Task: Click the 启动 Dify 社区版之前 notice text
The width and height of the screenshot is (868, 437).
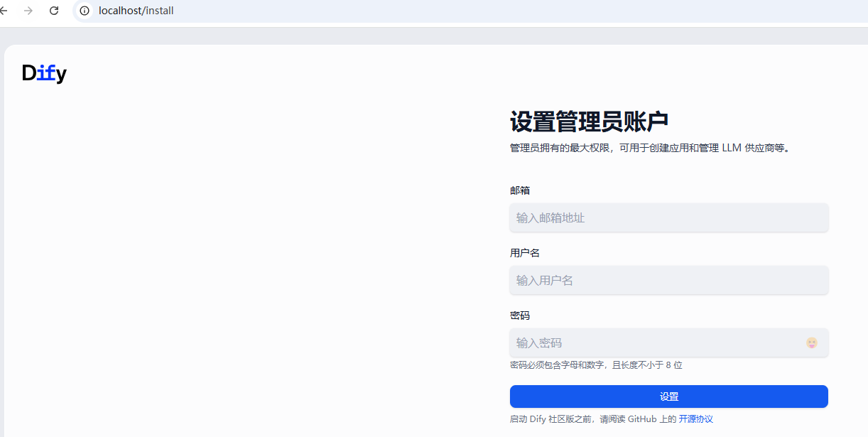Action: coord(593,419)
